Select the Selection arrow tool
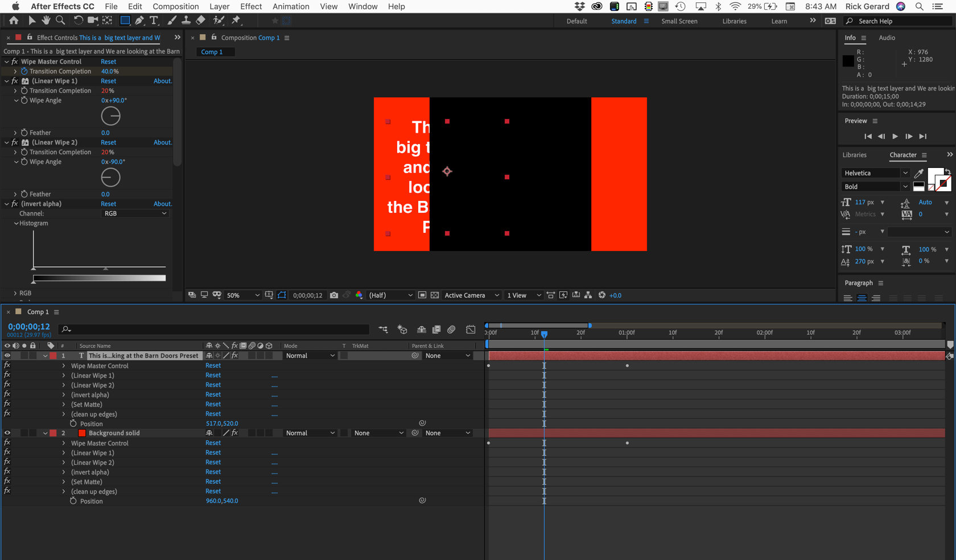 tap(32, 20)
